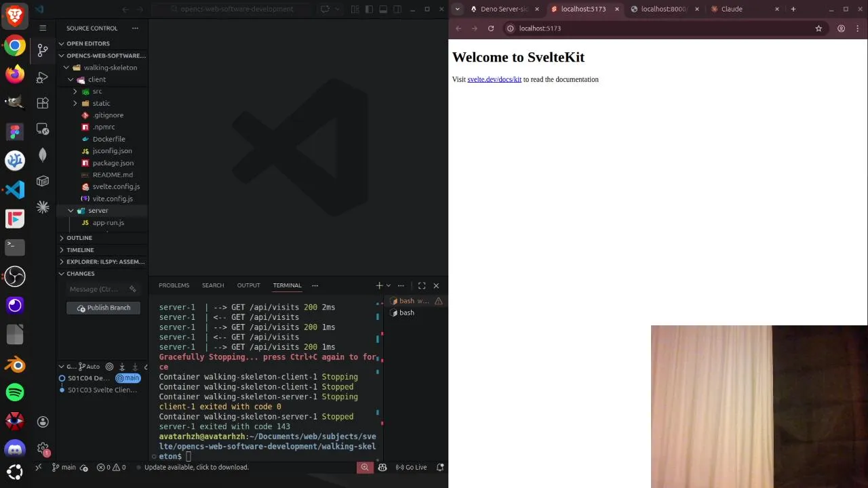The height and width of the screenshot is (488, 868).
Task: Click Update available status message
Action: coord(196,467)
